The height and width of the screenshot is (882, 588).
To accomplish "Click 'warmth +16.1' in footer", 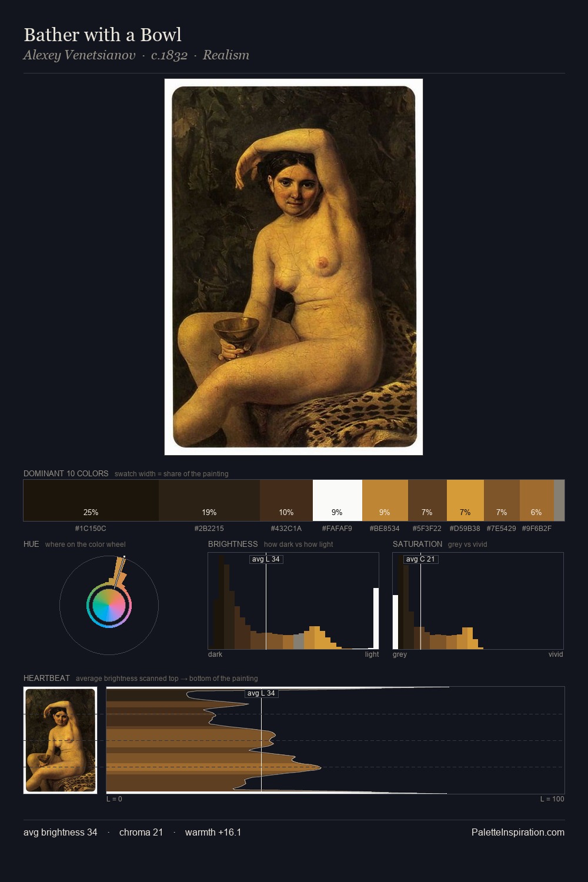I will pos(213,832).
